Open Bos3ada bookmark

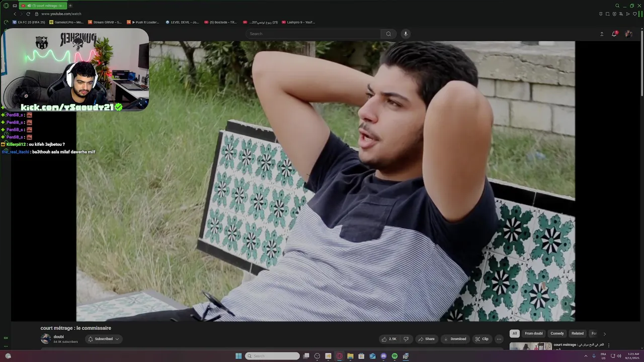tap(220, 22)
